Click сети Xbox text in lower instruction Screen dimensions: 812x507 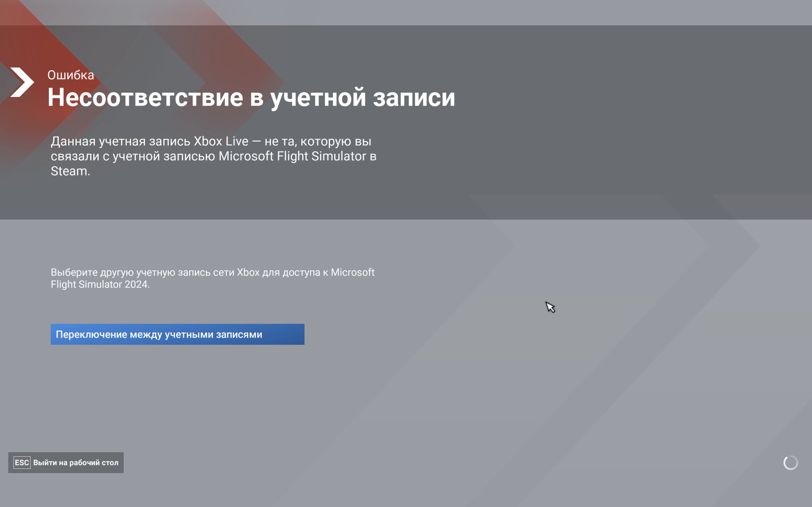point(236,272)
